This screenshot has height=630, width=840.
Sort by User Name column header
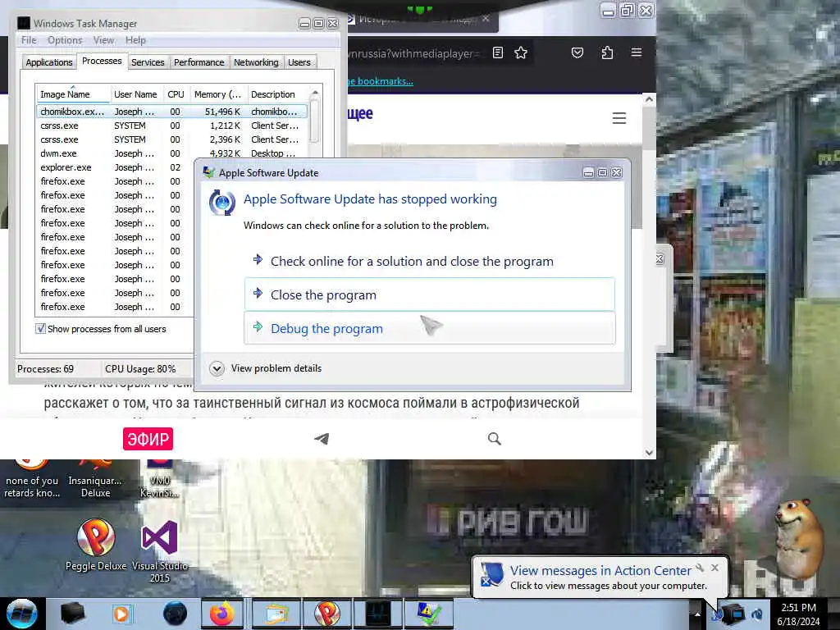point(136,94)
